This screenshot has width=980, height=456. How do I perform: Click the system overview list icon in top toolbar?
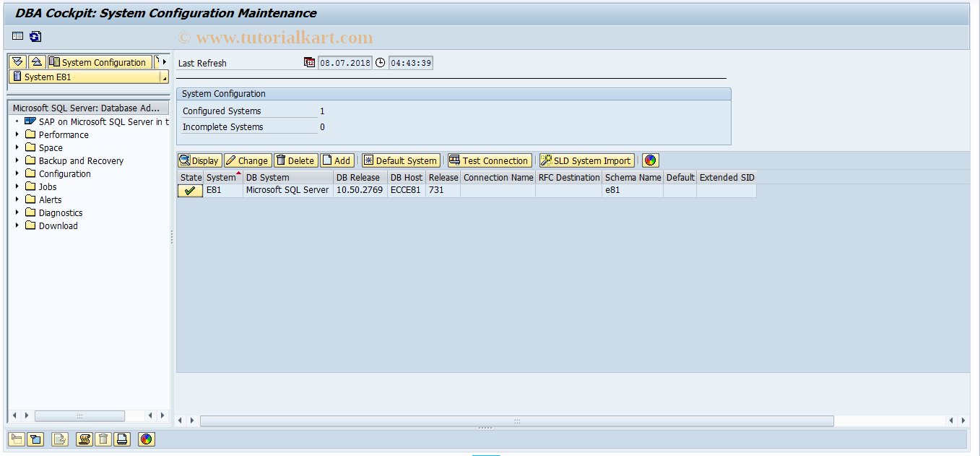pyautogui.click(x=18, y=36)
